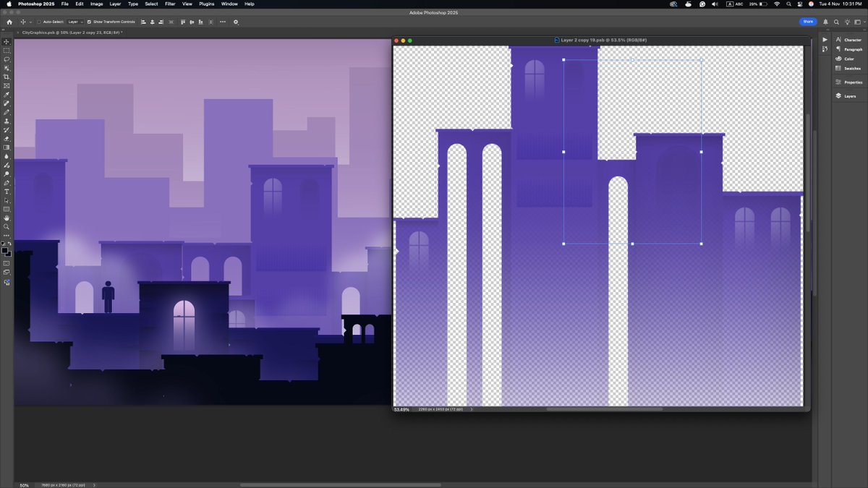Image resolution: width=868 pixels, height=488 pixels.
Task: Click the background color swatch
Action: (x=9, y=254)
